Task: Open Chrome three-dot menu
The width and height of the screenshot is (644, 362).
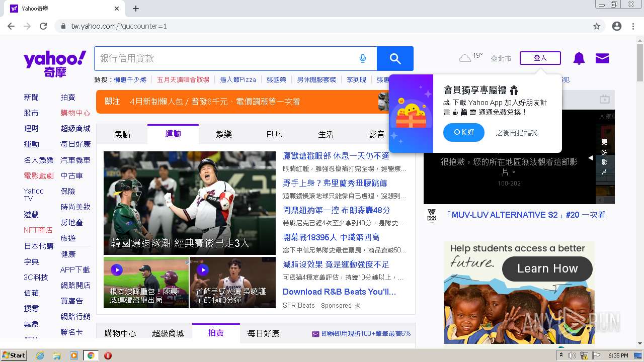Action: [633, 26]
